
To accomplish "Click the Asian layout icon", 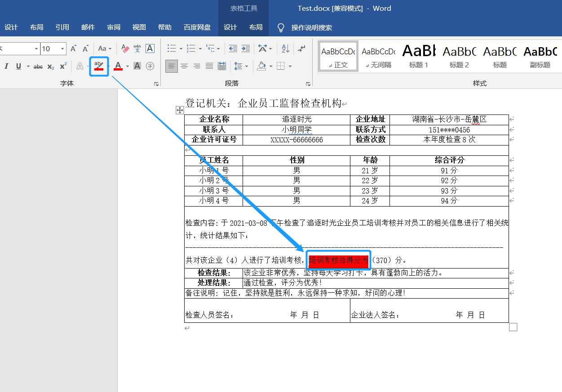I will pyautogui.click(x=263, y=48).
